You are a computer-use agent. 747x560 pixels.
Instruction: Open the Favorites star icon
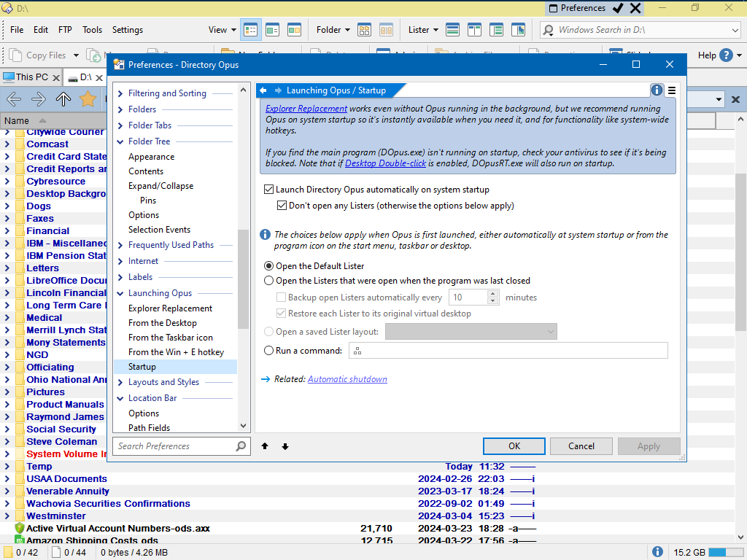(x=88, y=99)
